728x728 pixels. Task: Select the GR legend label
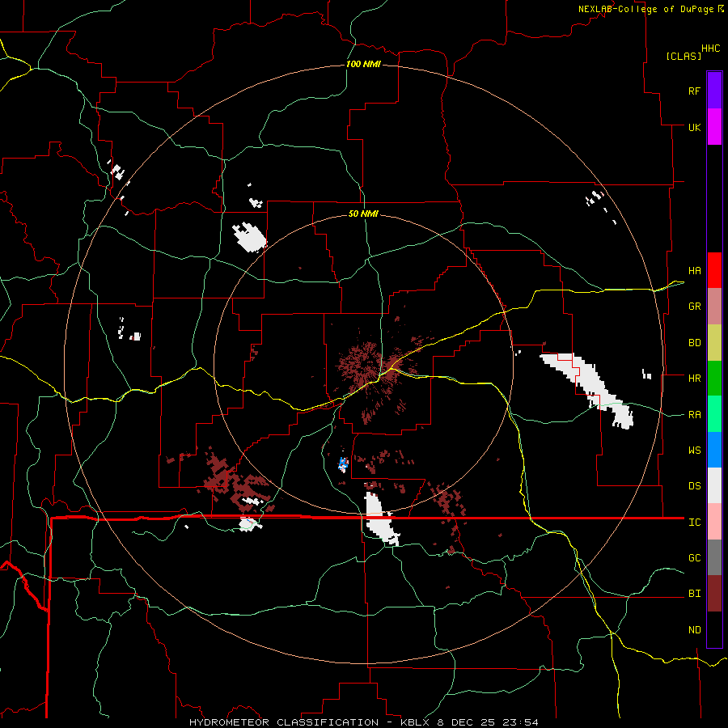point(694,307)
